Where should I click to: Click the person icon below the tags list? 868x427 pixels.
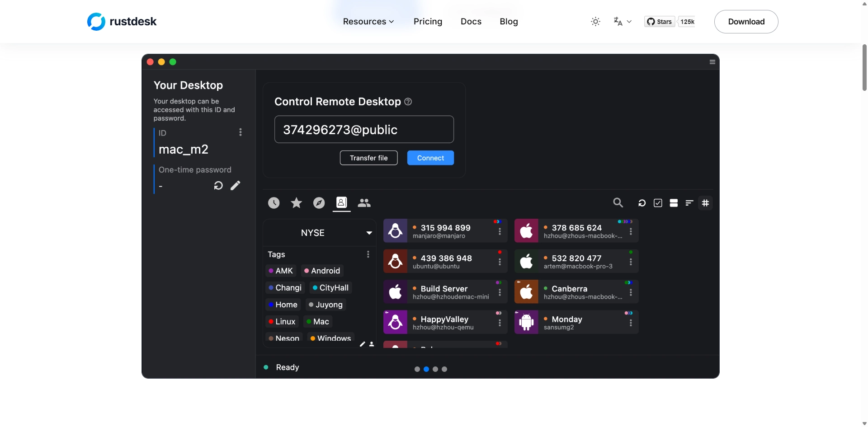pyautogui.click(x=371, y=344)
